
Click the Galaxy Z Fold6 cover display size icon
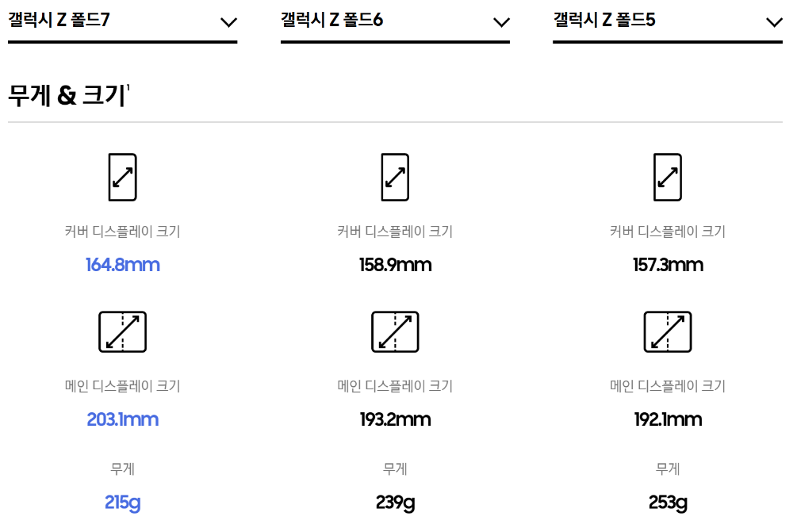click(395, 177)
